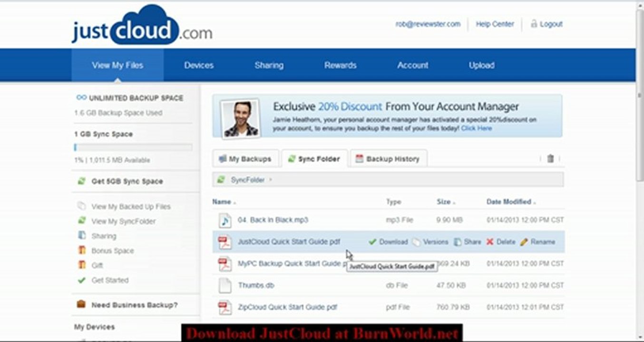Image resolution: width=644 pixels, height=342 pixels.
Task: Click green sync icon beside Get 5GB Sync Space
Action: tap(81, 181)
